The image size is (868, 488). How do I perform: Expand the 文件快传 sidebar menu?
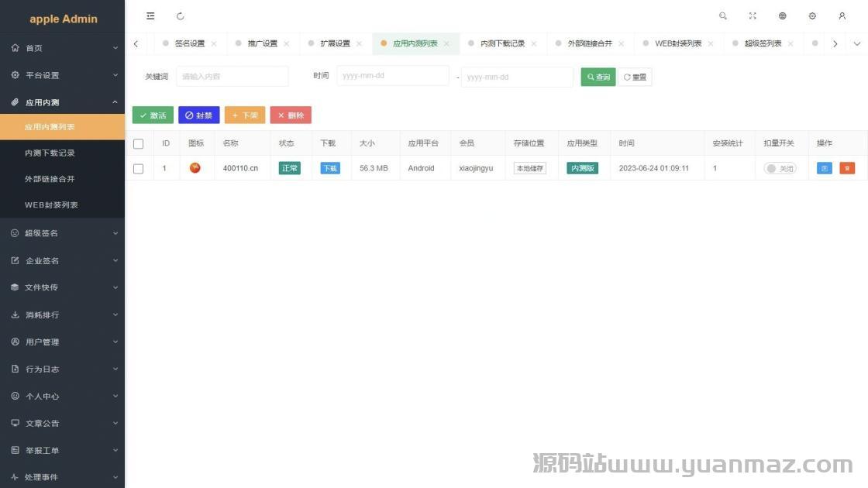point(62,287)
